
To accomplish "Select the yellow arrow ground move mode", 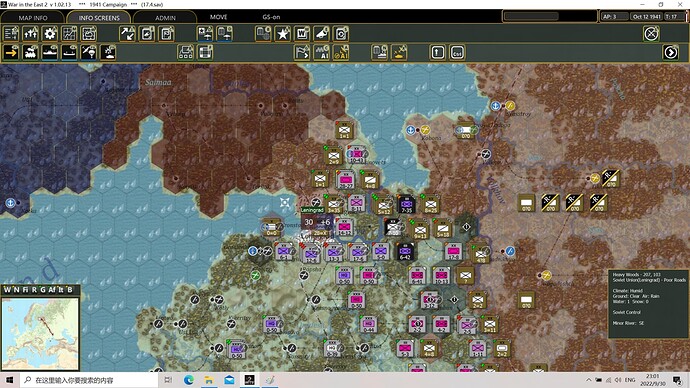I will point(11,52).
